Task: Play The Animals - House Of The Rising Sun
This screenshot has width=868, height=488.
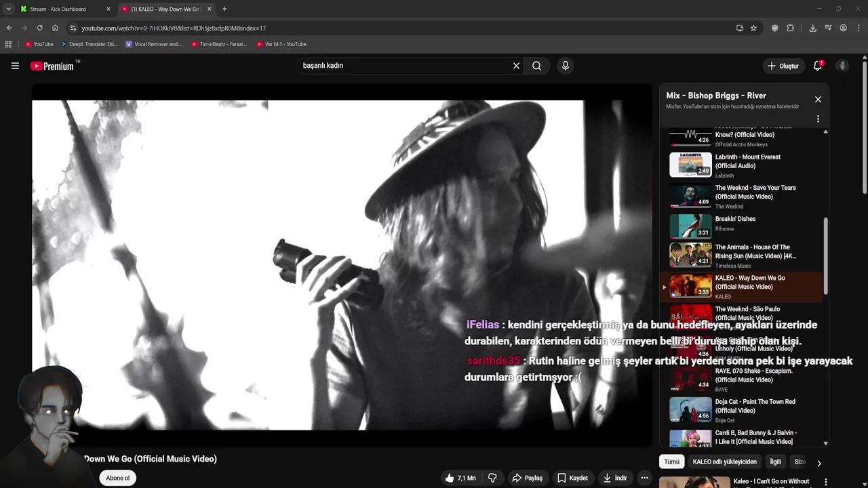Action: 742,258
